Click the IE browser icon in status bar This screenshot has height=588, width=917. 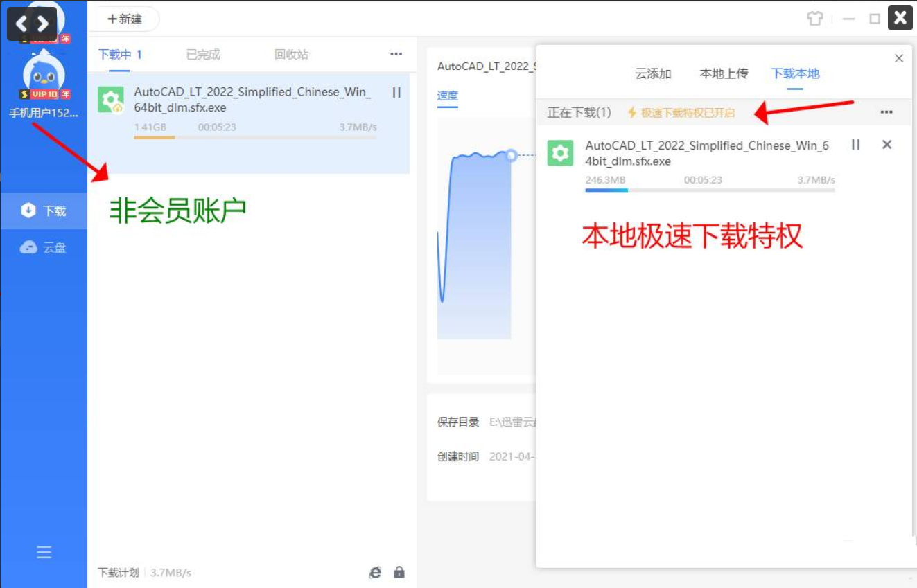pyautogui.click(x=375, y=572)
